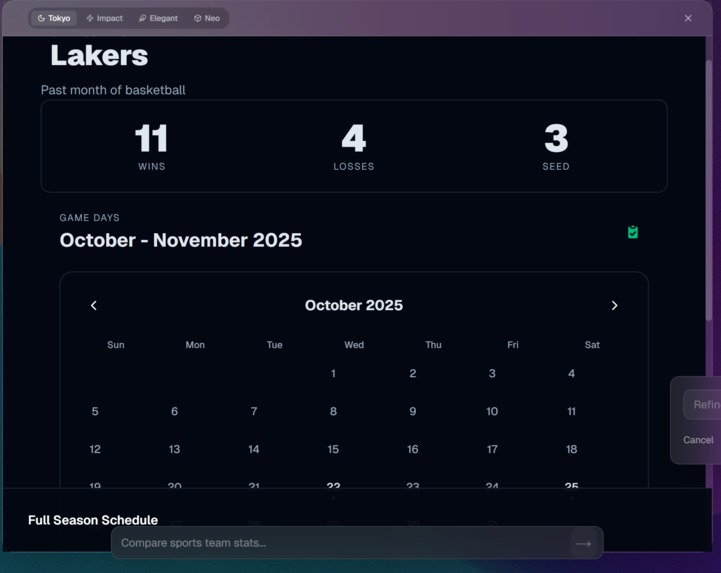Screen dimensions: 721x573
Task: Advance to next month with right chevron
Action: click(614, 305)
